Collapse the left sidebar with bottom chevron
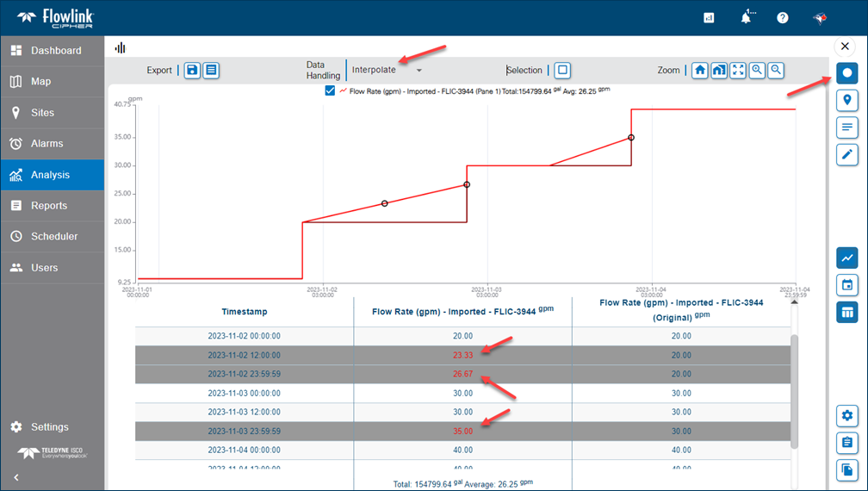868x491 pixels. pos(15,477)
